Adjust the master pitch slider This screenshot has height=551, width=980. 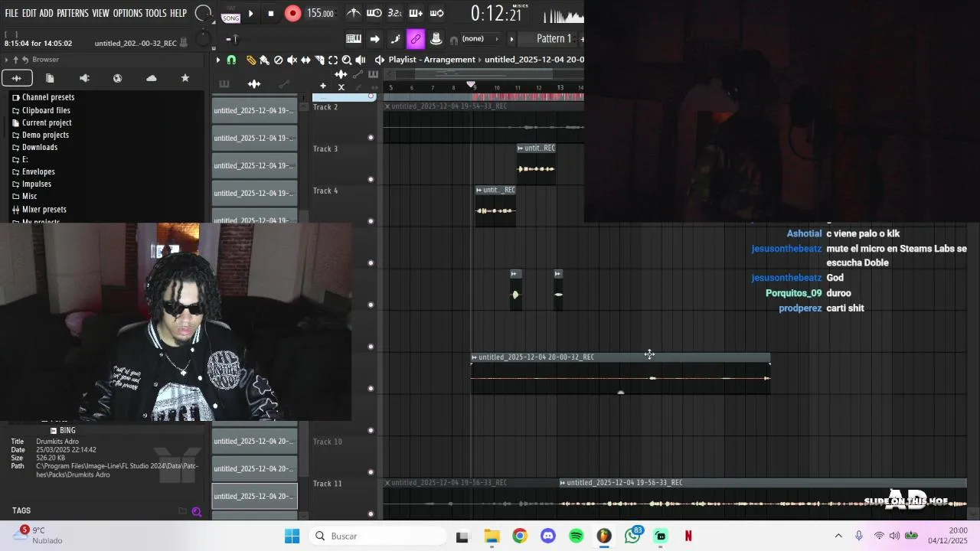(x=234, y=38)
